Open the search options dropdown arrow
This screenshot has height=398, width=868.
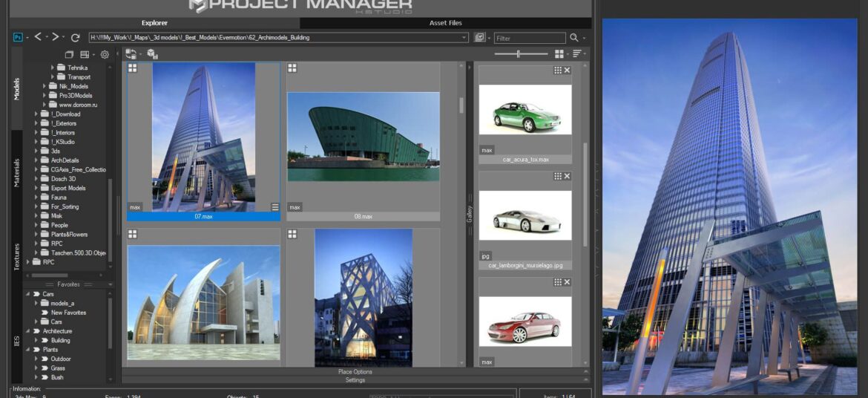(x=584, y=38)
